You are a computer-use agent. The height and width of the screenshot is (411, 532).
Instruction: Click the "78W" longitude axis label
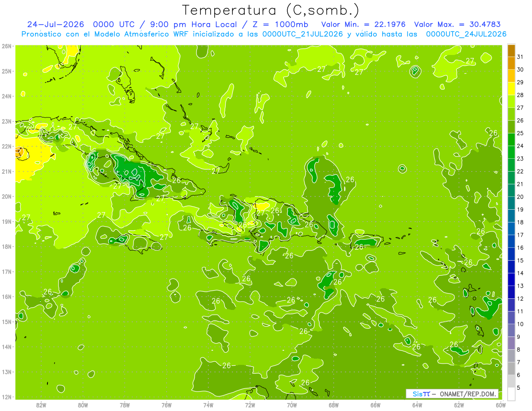click(125, 405)
